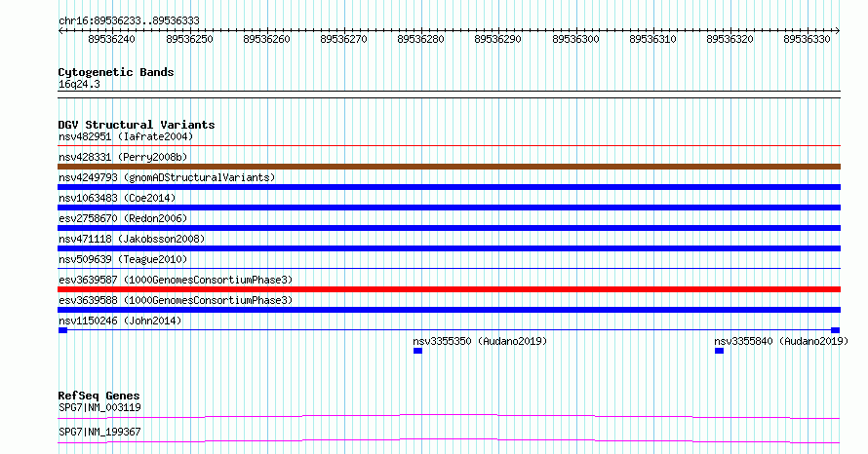Screen dimensions: 868x454
Task: Click the thin red nsv482951 variant line
Action: pyautogui.click(x=449, y=145)
